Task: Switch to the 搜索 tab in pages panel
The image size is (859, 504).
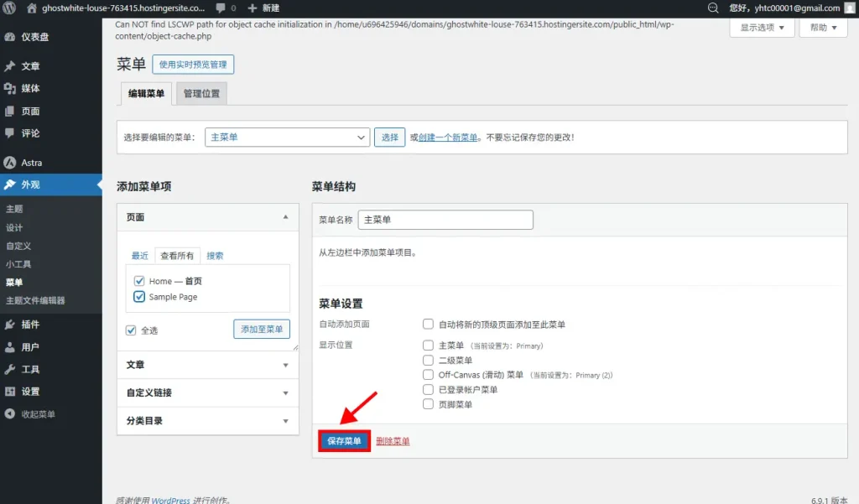Action: [x=215, y=256]
